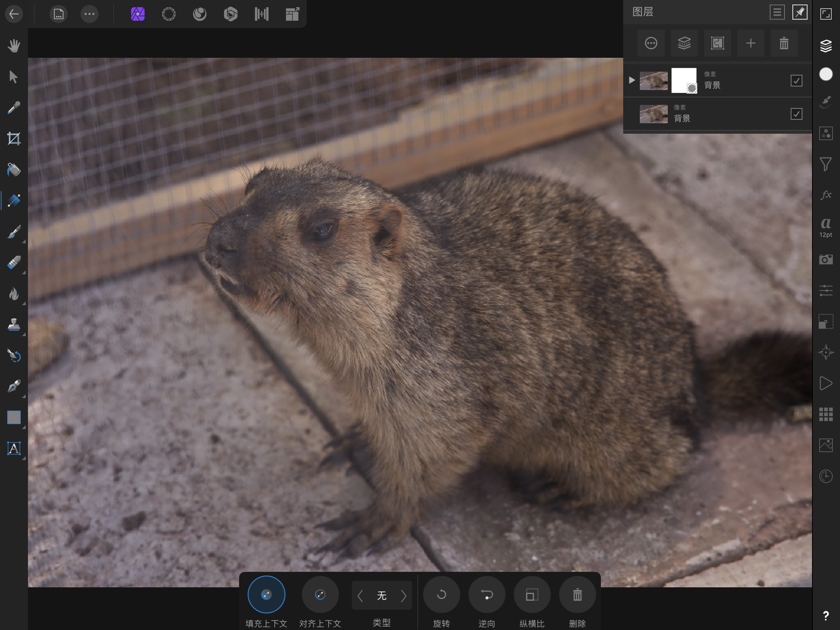Open layer blend options via the circle icon
The height and width of the screenshot is (630, 840).
tap(651, 43)
